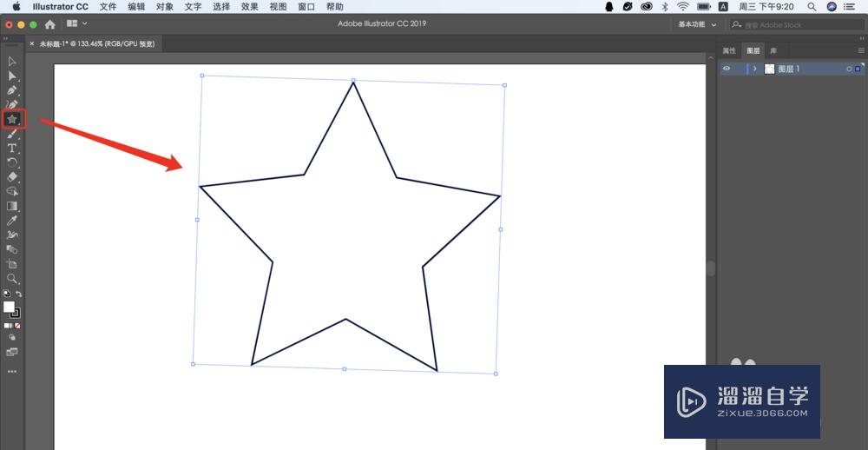This screenshot has width=868, height=450.
Task: Click the Home icon in title bar
Action: [x=49, y=24]
